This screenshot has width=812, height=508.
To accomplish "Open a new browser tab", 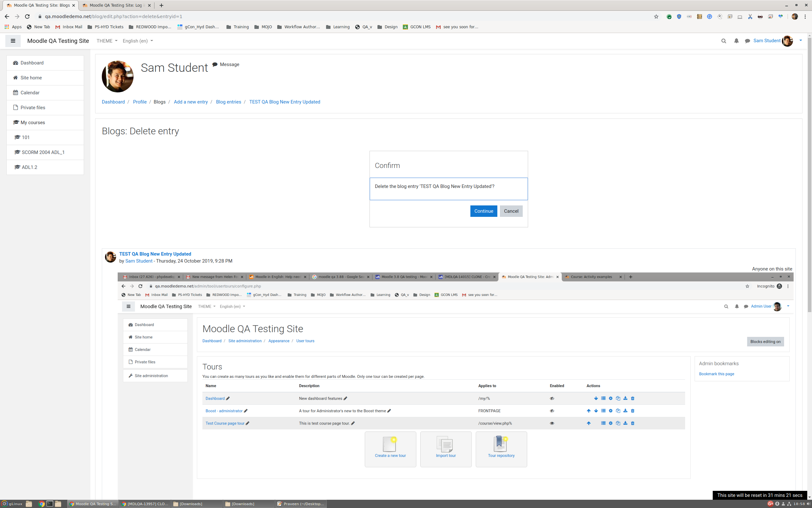I will coord(161,5).
